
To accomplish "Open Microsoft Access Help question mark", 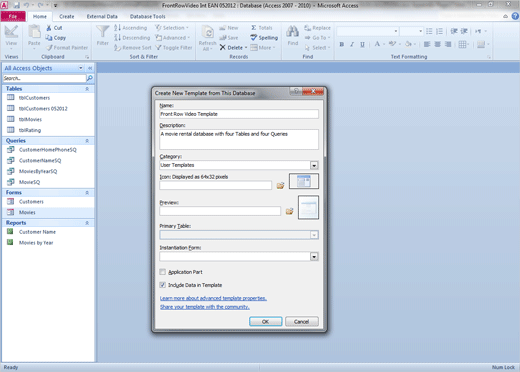I will click(x=515, y=16).
